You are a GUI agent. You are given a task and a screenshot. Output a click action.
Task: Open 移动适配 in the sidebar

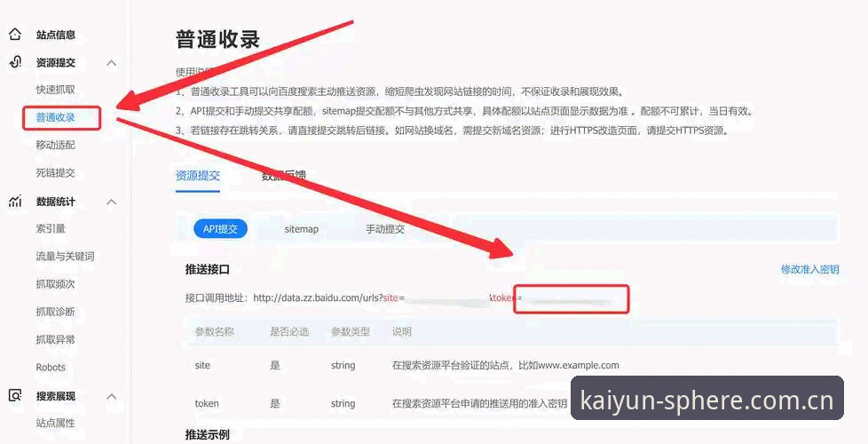[55, 145]
